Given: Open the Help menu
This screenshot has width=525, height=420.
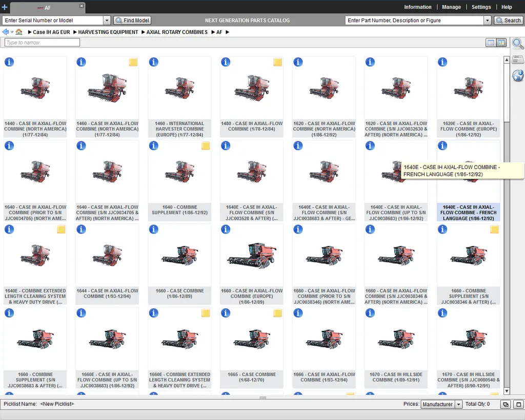Looking at the screenshot, I should pos(507,7).
